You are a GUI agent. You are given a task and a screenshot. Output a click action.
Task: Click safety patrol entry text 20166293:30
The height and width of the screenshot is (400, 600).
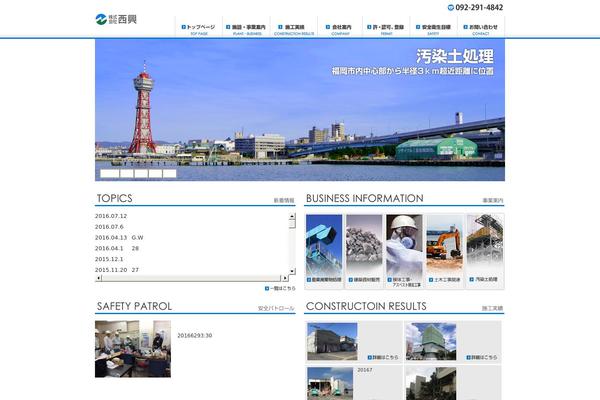click(194, 335)
